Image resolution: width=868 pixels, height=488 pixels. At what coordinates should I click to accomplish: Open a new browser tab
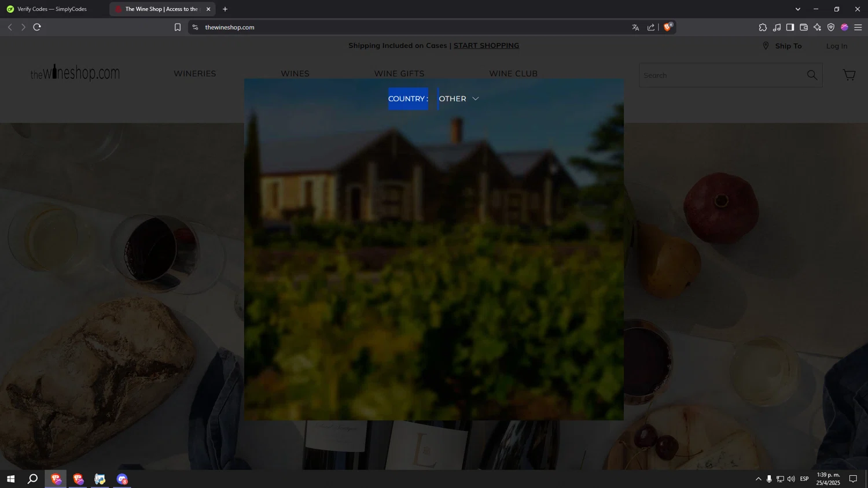coord(225,9)
